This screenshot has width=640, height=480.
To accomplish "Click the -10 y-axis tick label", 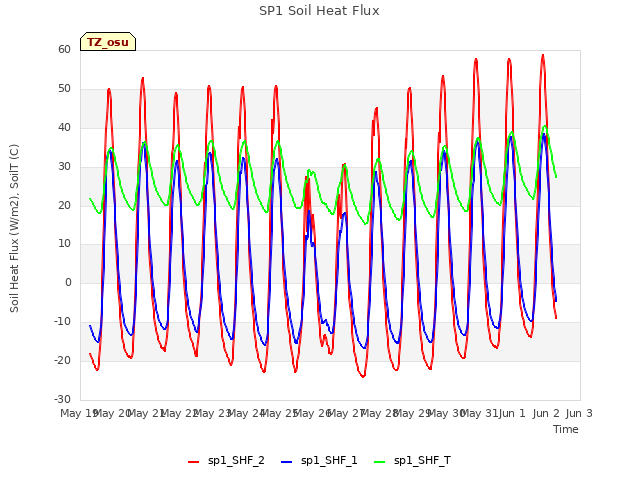I will [62, 322].
